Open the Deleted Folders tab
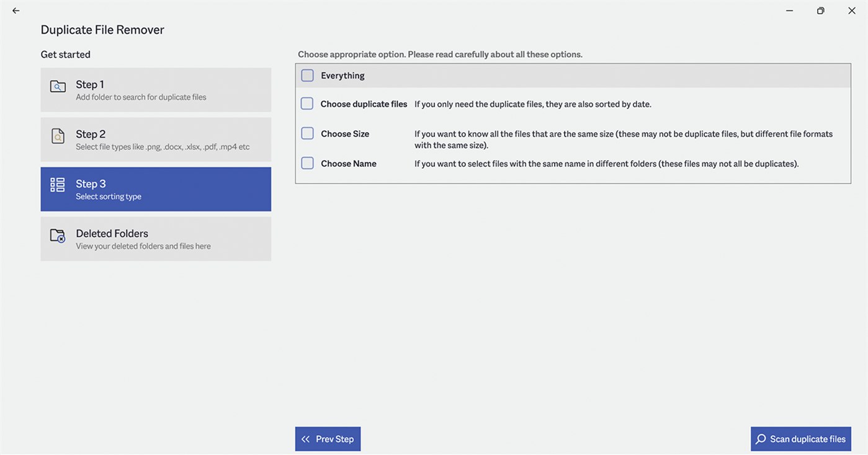The width and height of the screenshot is (868, 455). click(x=156, y=239)
